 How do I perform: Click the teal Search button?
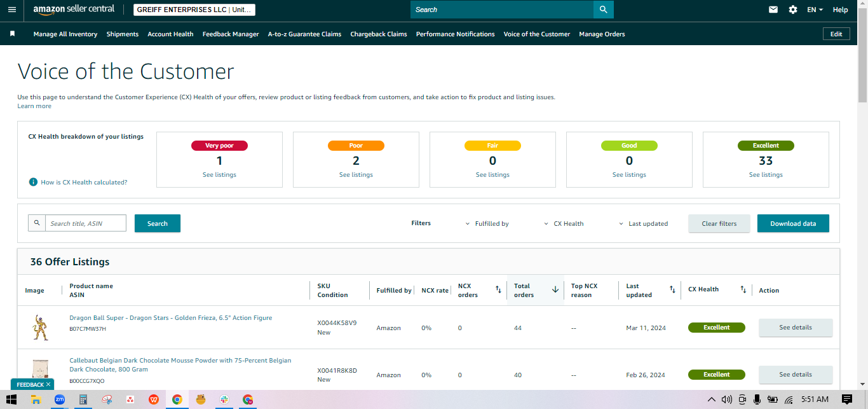(158, 223)
